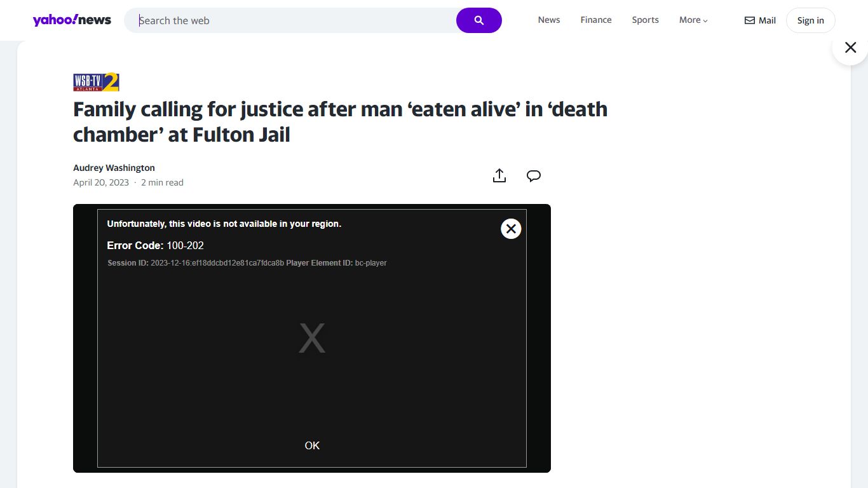The width and height of the screenshot is (868, 488).
Task: Click the large gray X in the video player
Action: pyautogui.click(x=312, y=338)
